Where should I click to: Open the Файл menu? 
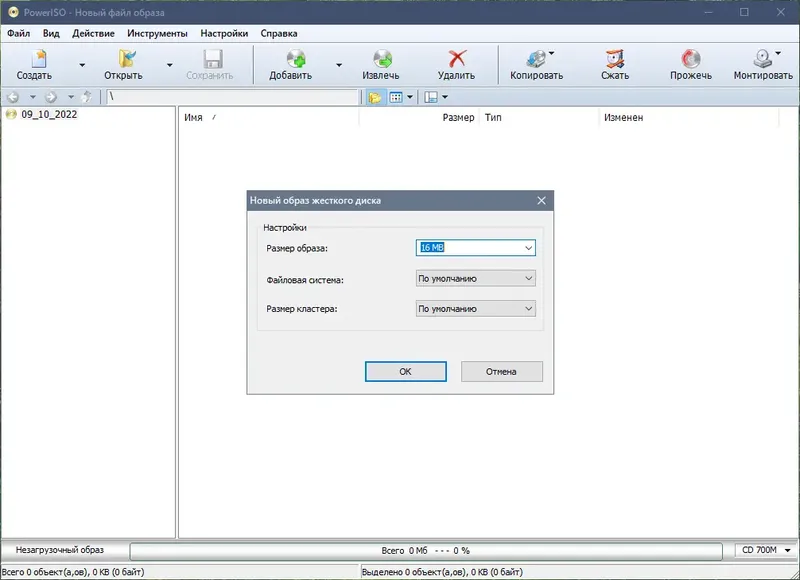coord(18,34)
